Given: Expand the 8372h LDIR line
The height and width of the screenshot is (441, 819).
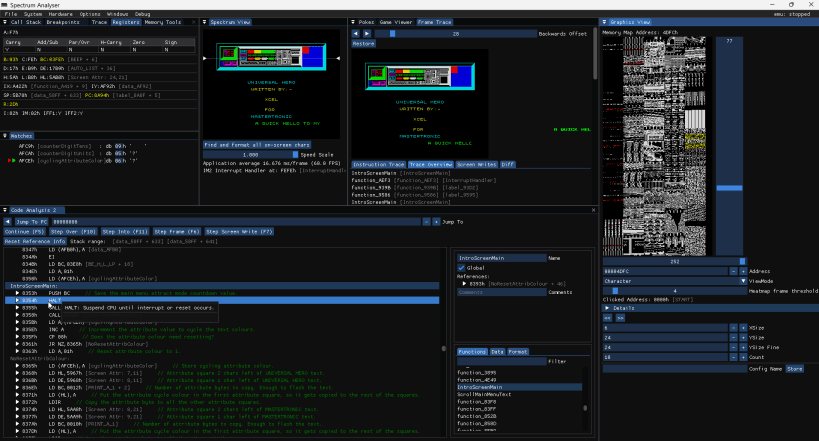Looking at the screenshot, I should [17, 402].
